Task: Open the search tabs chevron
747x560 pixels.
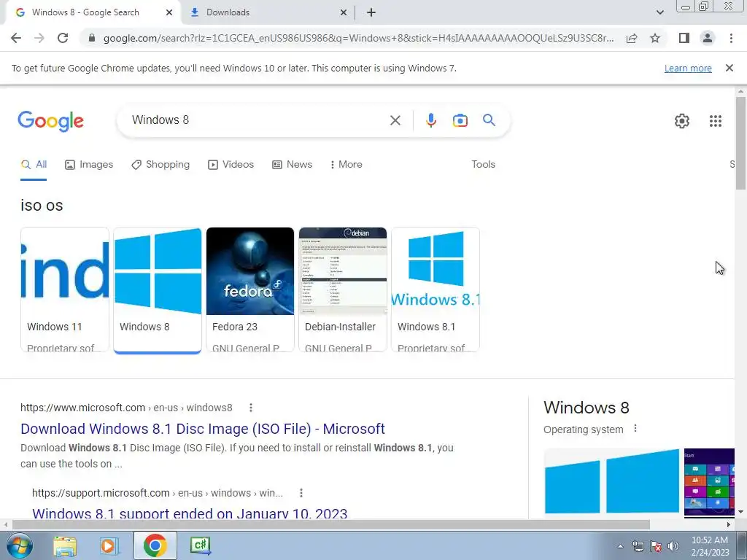Action: [x=659, y=12]
